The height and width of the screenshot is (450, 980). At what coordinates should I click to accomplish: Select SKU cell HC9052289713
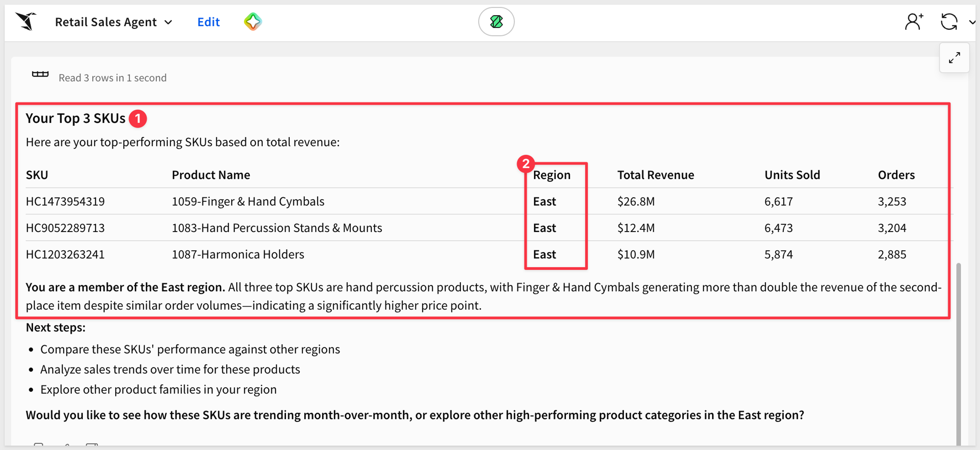click(x=65, y=228)
